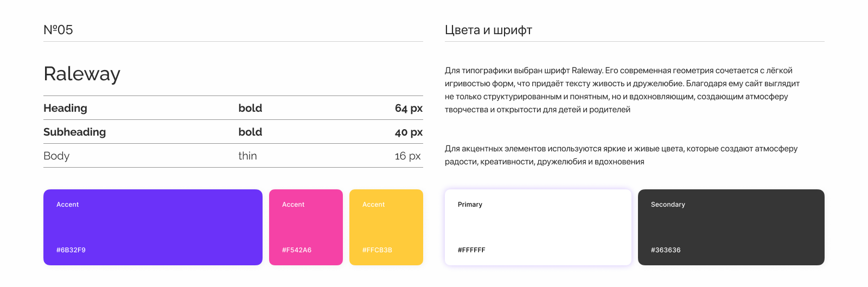The height and width of the screenshot is (287, 868).
Task: Click the thin weight label
Action: pyautogui.click(x=247, y=156)
